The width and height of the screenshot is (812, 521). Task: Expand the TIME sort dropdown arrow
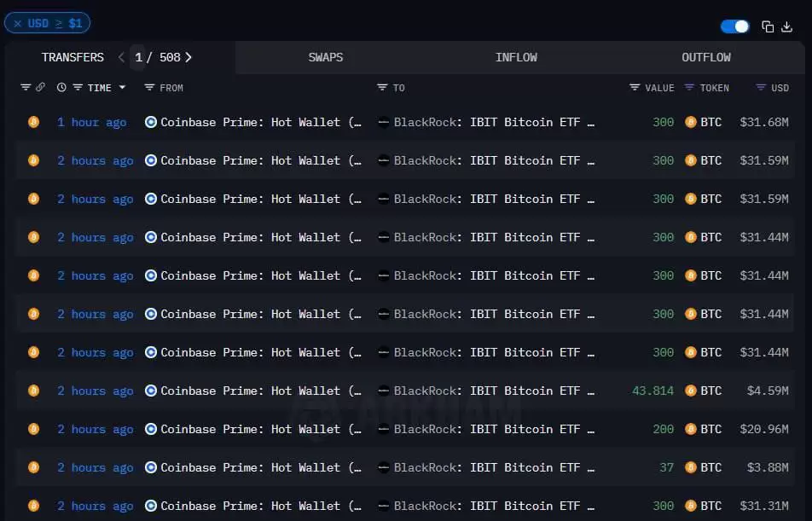click(x=122, y=88)
